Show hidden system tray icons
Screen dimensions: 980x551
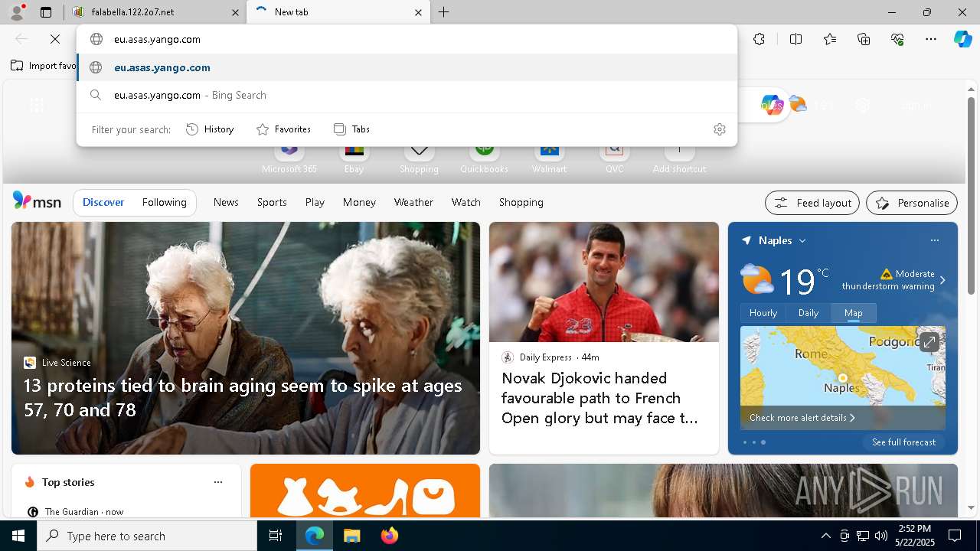click(x=825, y=536)
